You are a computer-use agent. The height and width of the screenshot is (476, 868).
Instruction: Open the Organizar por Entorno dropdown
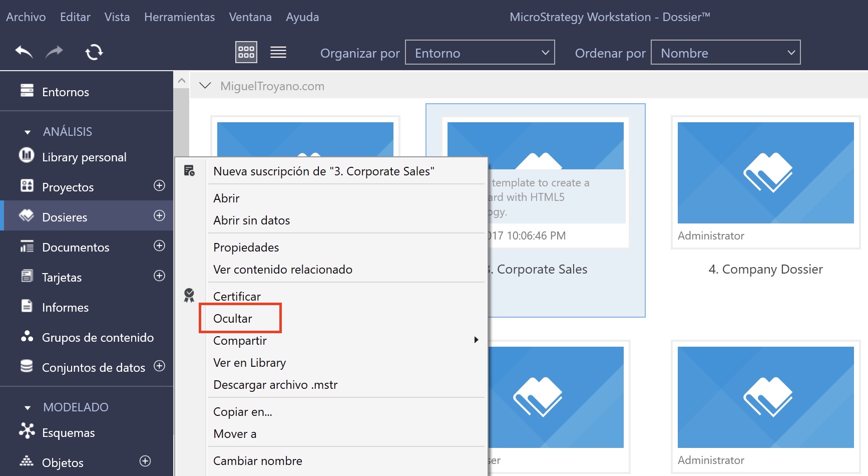[x=480, y=52]
